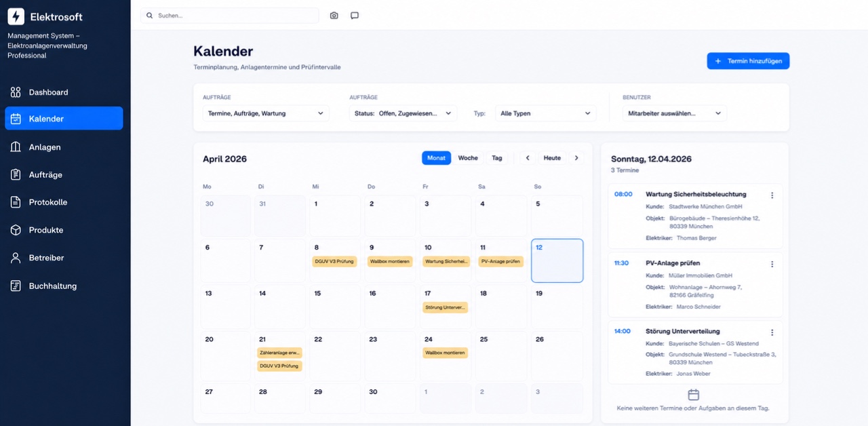Image resolution: width=868 pixels, height=426 pixels.
Task: Go to previous month with left arrow
Action: (528, 158)
